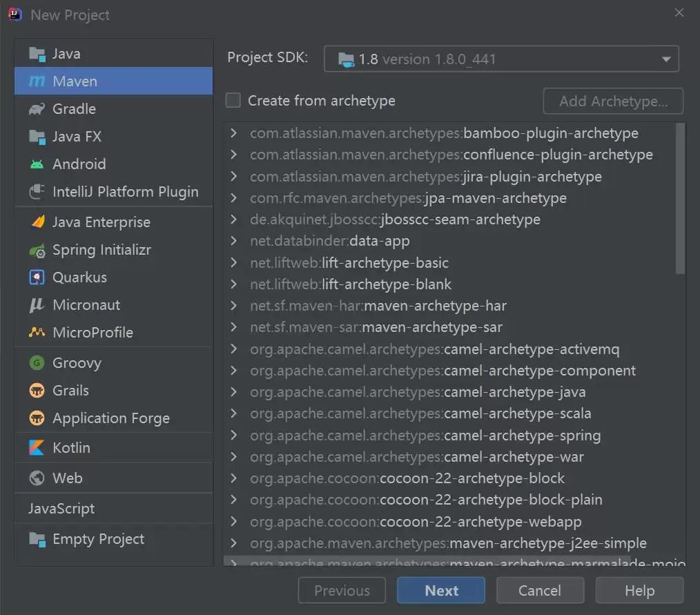
Task: Select camel-archetype-scala row
Action: pyautogui.click(x=451, y=413)
